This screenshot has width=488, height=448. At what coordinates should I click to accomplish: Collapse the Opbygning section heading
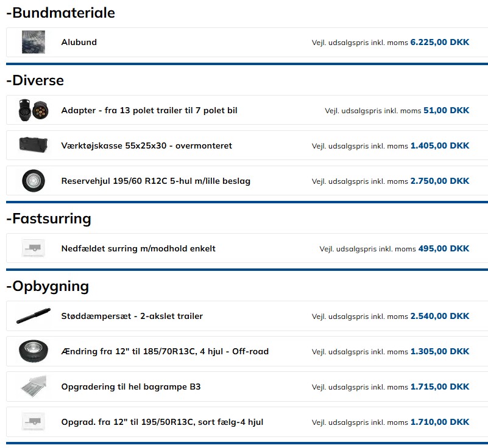tap(48, 286)
